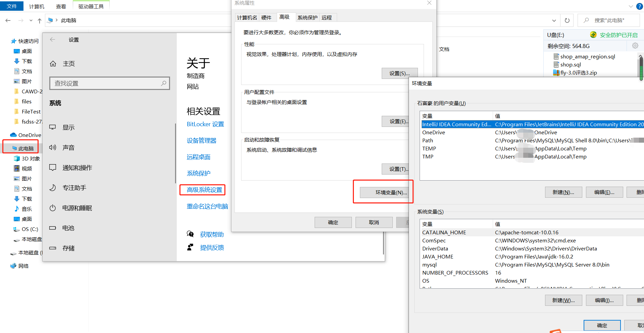Click the 网络 item in sidebar

[23, 266]
